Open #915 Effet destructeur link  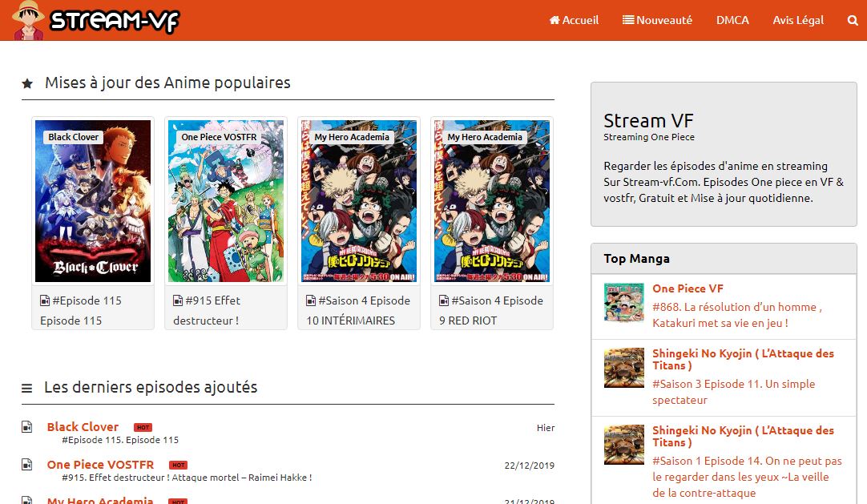[x=207, y=311]
